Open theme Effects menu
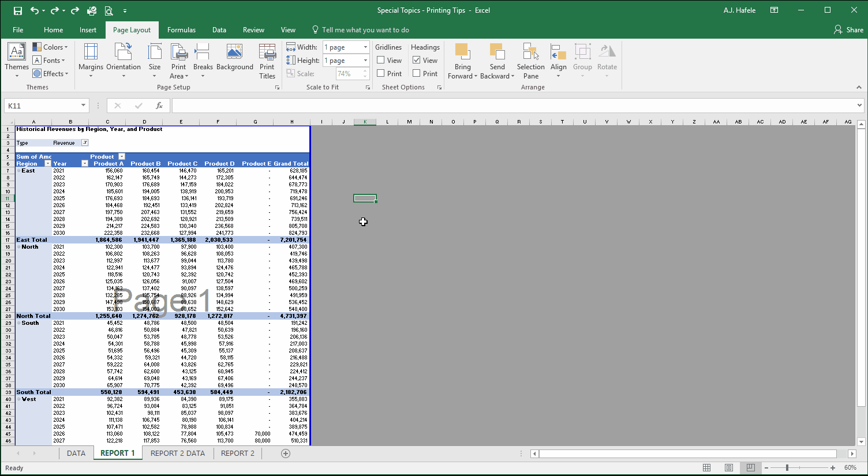The width and height of the screenshot is (868, 476). tap(50, 74)
